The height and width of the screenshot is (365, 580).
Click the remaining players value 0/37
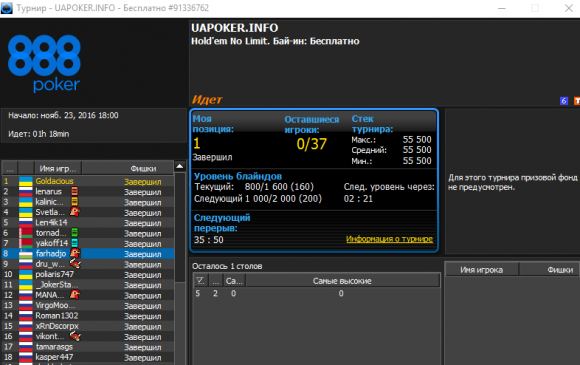pos(311,144)
